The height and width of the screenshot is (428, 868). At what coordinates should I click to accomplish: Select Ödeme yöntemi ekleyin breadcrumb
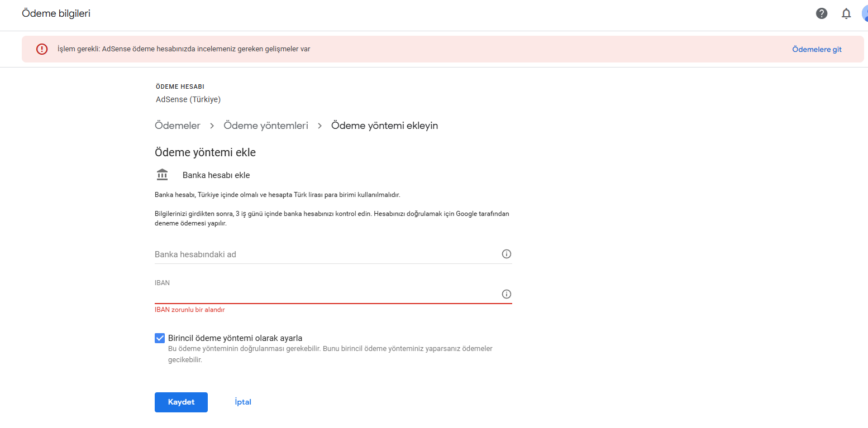coord(385,126)
